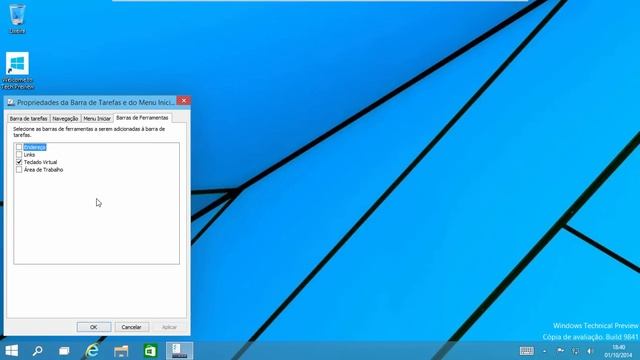640x360 pixels.
Task: Uncheck the Teclado Virtual checkbox
Action: [x=19, y=162]
